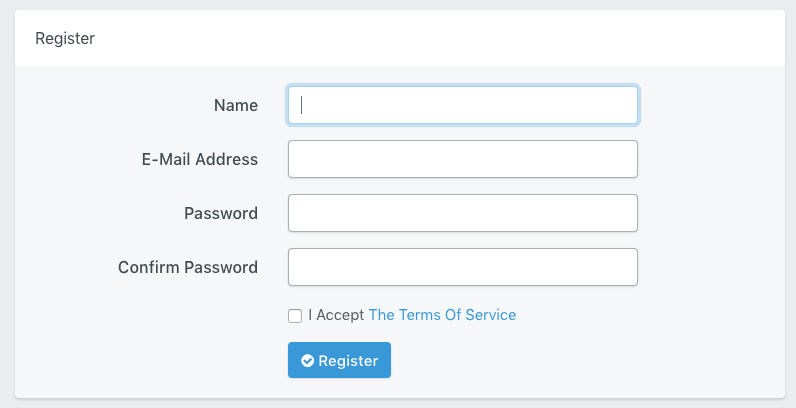Image resolution: width=796 pixels, height=408 pixels.
Task: Click the blinking text caret in Name field
Action: tap(302, 105)
